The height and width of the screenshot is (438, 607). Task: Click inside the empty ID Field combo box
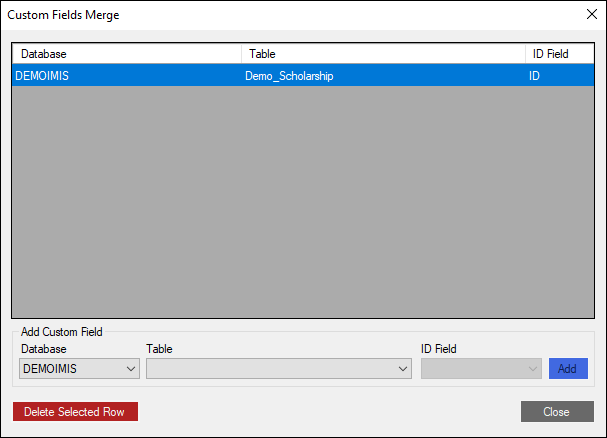coord(472,369)
